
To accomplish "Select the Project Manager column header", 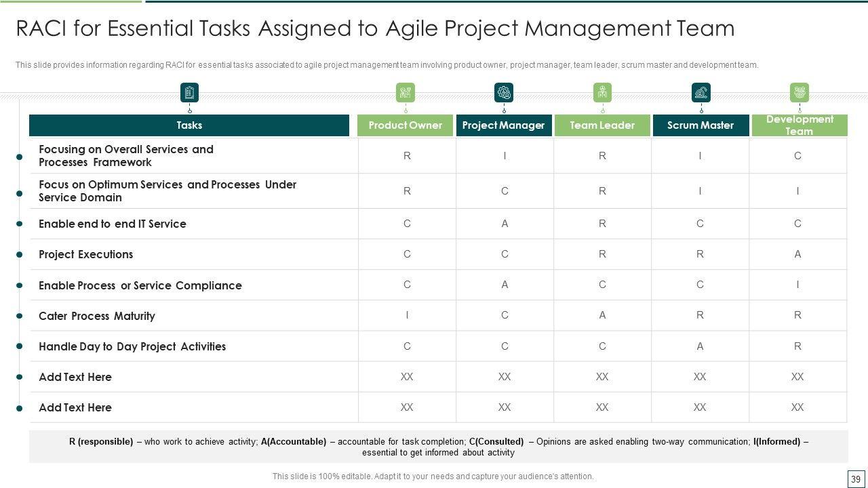I will point(504,125).
